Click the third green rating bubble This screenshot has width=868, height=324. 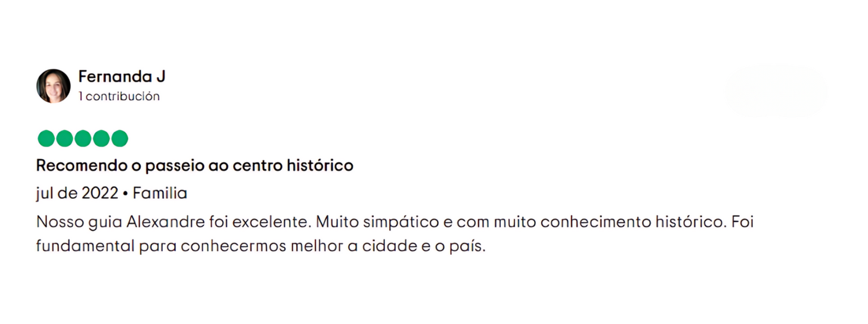point(83,139)
